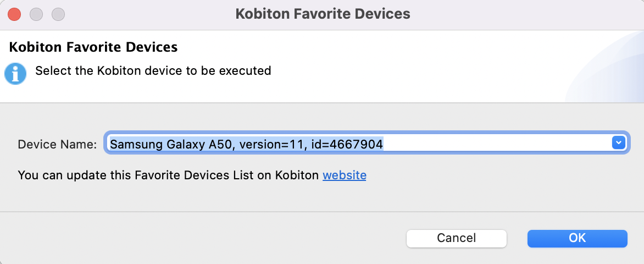Viewport: 644px width, 264px height.
Task: Open the Device Name dropdown arrow
Action: [x=619, y=143]
